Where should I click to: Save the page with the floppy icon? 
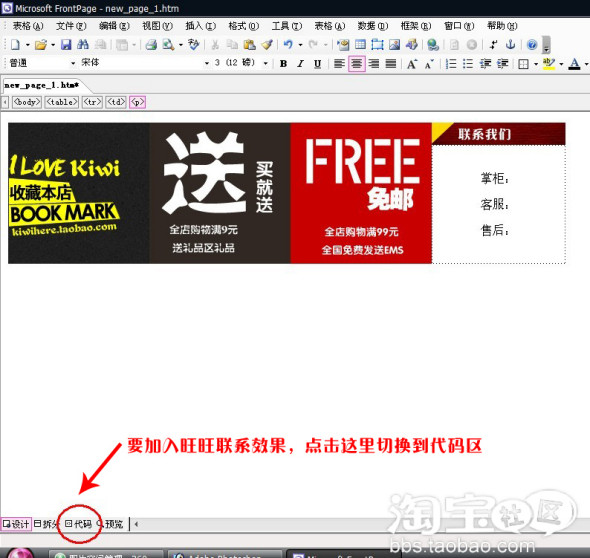[66, 45]
